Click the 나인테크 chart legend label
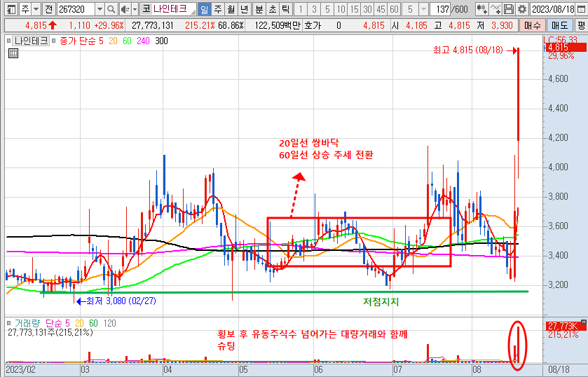 pyautogui.click(x=31, y=41)
